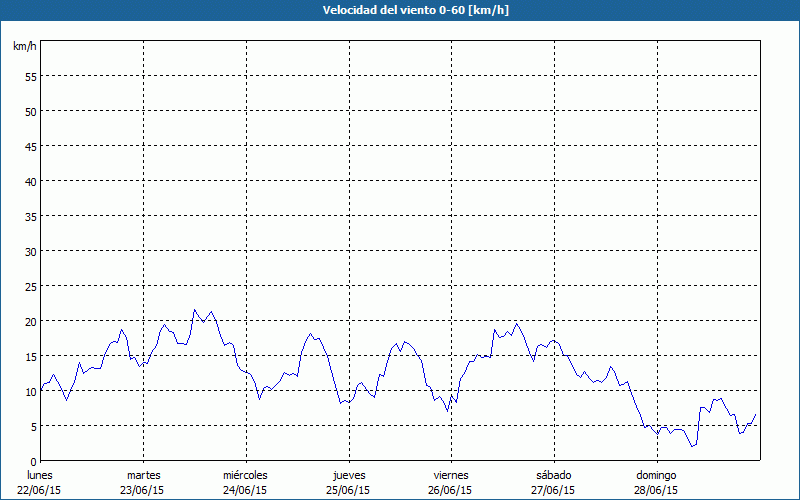
Task: Click the "lunes" day label
Action: (40, 475)
